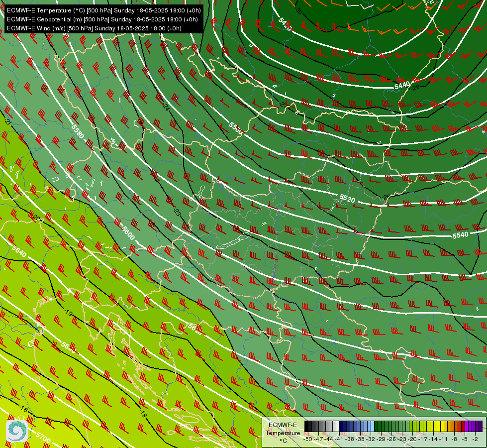The height and width of the screenshot is (448, 487).
Task: Select the ECMWF-E Geopotential title line
Action: pos(102,19)
